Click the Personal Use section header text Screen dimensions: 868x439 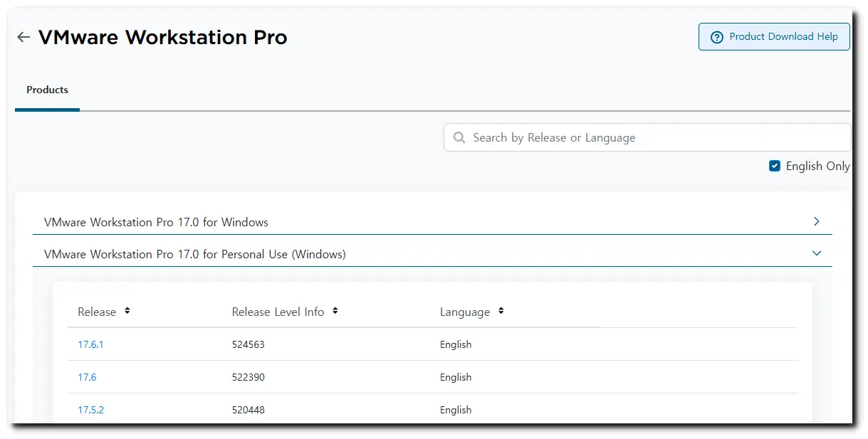195,254
